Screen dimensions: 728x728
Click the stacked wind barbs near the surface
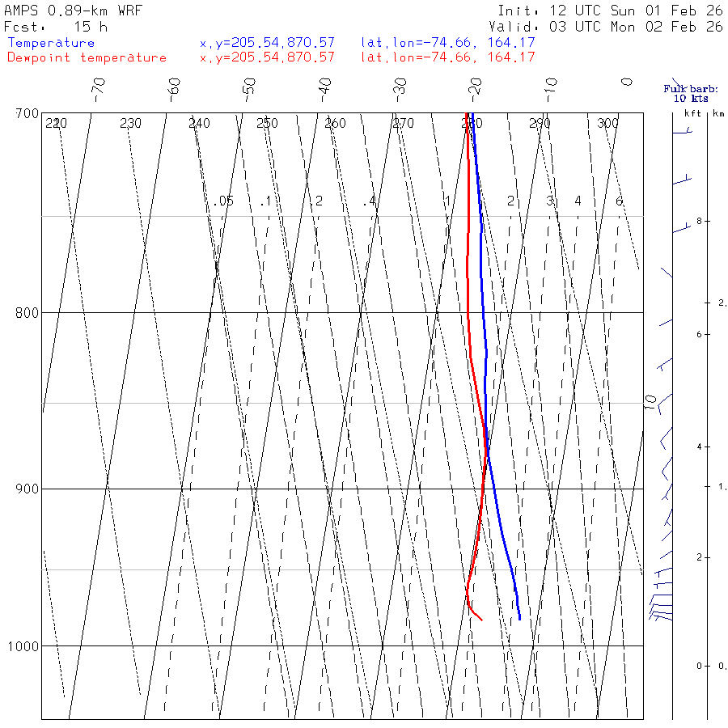[x=661, y=607]
